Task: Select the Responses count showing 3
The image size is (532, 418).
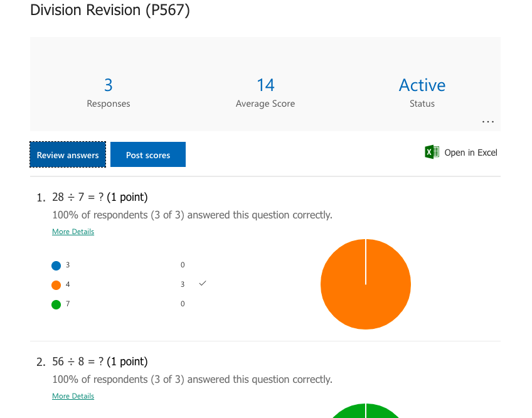Action: coord(108,85)
